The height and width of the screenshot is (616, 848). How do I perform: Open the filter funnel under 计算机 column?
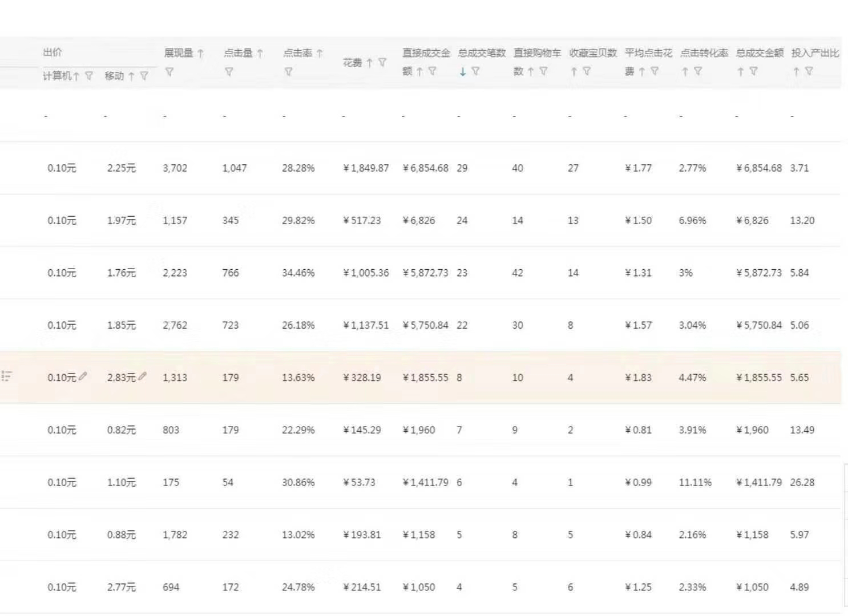coord(87,75)
